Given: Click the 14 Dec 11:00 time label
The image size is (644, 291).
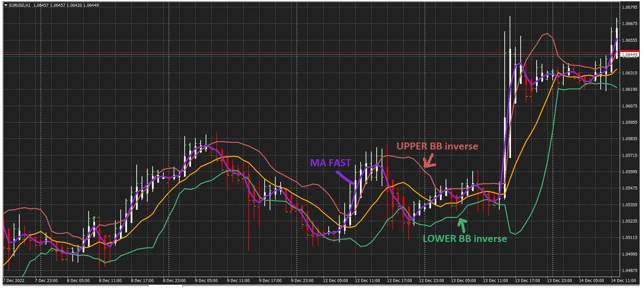Looking at the screenshot, I should point(623,281).
